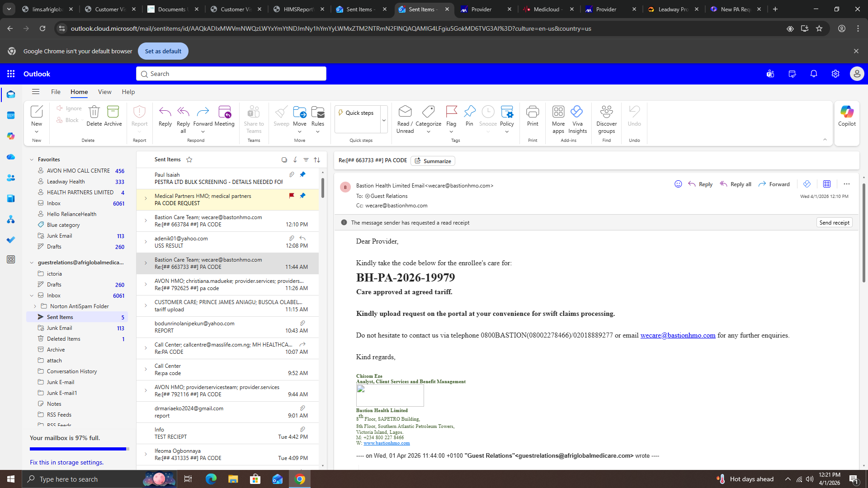
Task: Click the Sweep broom icon
Action: click(x=281, y=112)
